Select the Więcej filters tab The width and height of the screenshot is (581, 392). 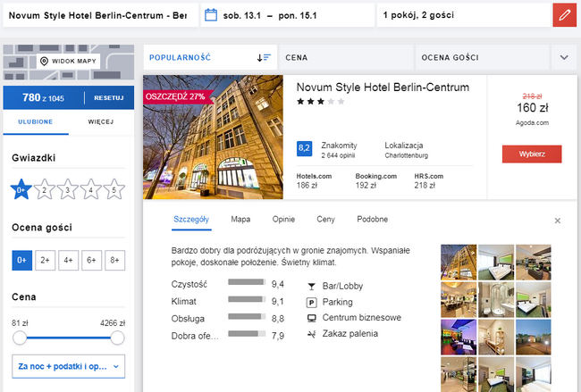coord(101,121)
